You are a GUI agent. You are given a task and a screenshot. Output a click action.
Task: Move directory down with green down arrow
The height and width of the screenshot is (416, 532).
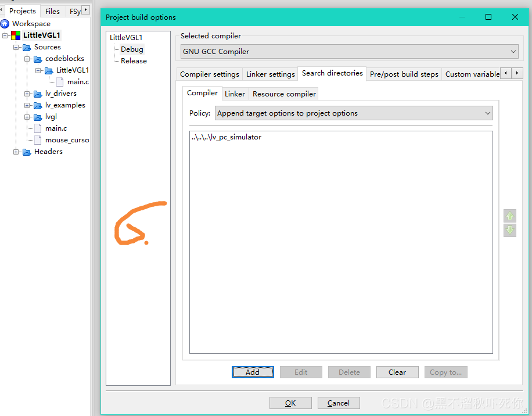pyautogui.click(x=509, y=230)
